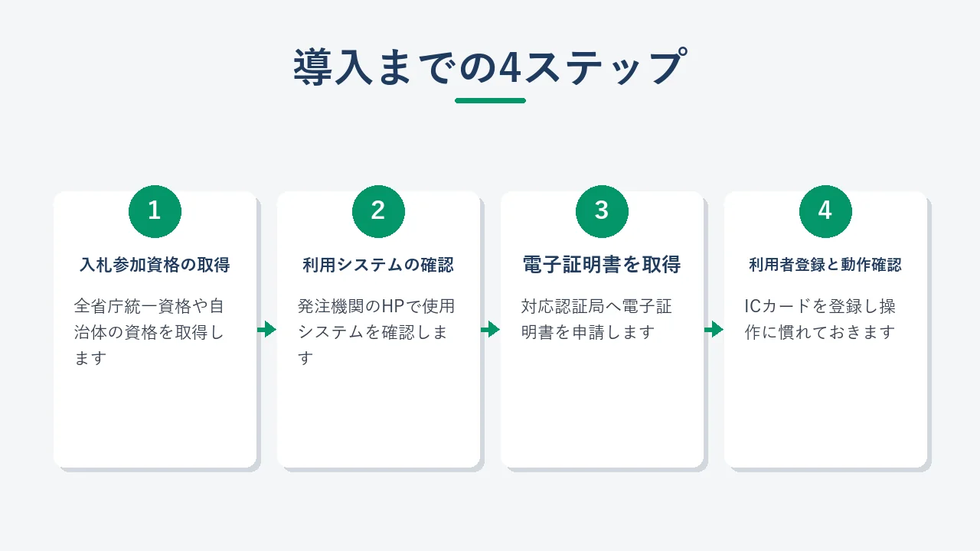Click empty area of step 3 card
980x551 pixels.
[602, 406]
